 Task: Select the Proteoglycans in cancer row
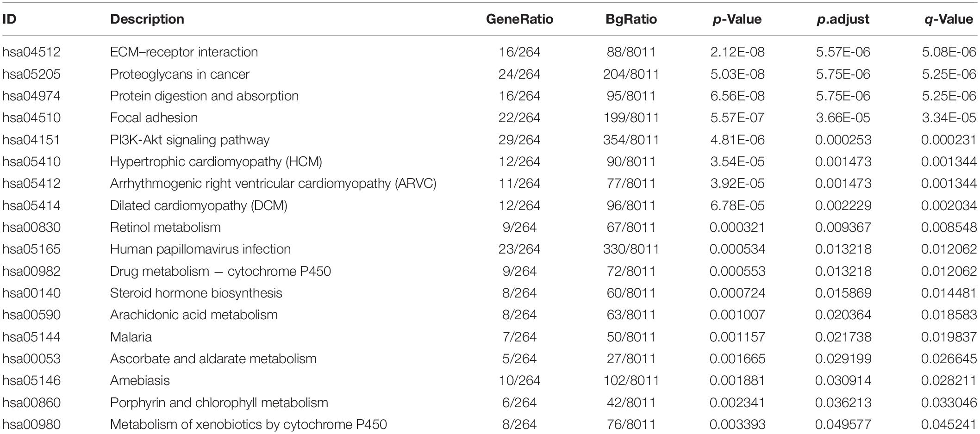tap(490, 74)
